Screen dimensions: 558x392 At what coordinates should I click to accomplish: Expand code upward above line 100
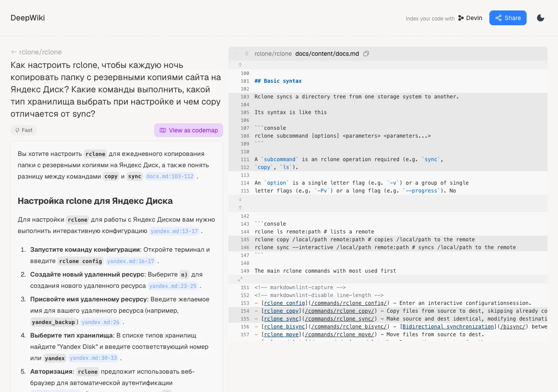pos(240,65)
